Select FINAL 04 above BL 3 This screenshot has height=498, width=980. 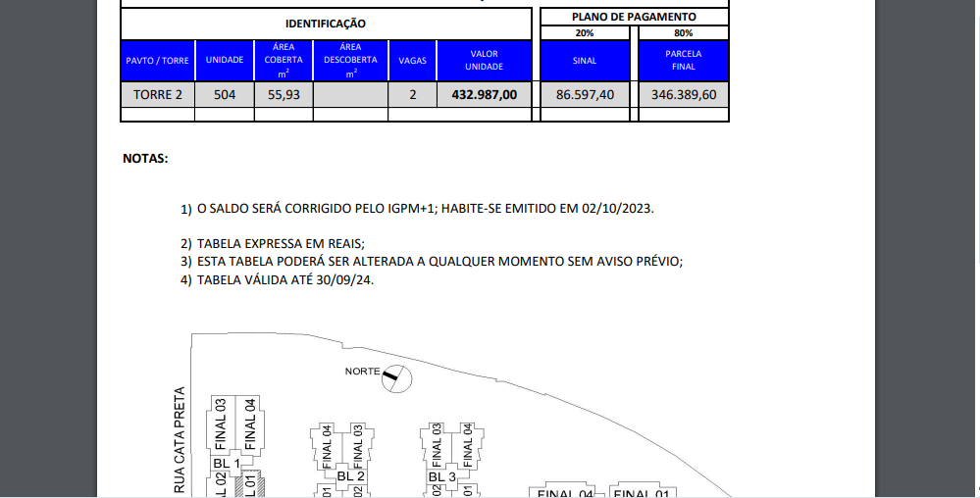coord(467,444)
